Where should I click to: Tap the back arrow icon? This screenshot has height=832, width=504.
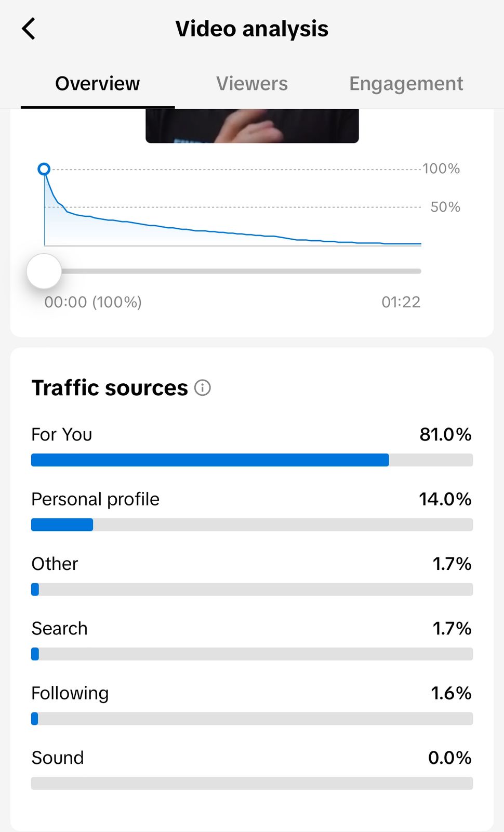29,29
